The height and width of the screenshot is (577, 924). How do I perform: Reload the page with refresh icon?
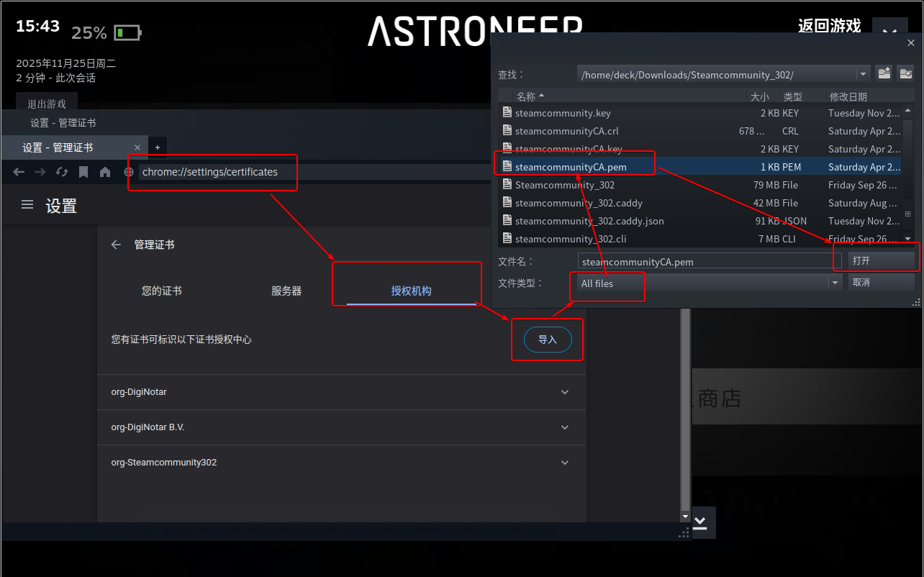tap(62, 172)
